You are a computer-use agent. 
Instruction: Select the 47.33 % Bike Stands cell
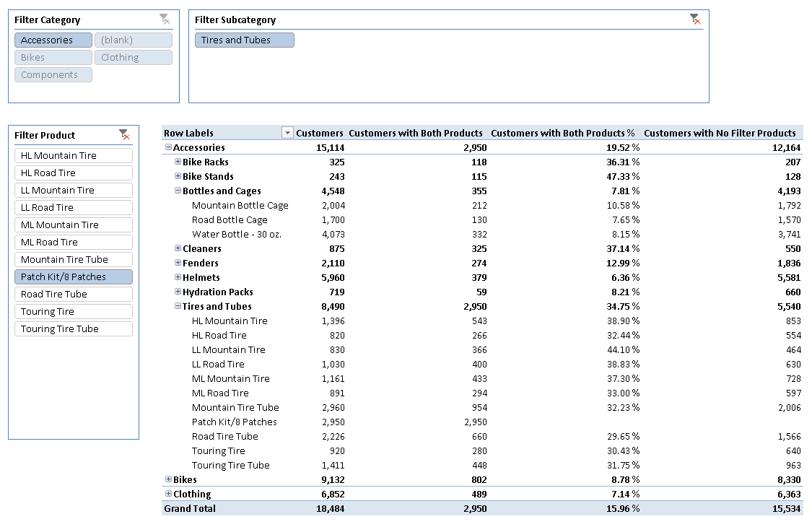click(x=623, y=176)
